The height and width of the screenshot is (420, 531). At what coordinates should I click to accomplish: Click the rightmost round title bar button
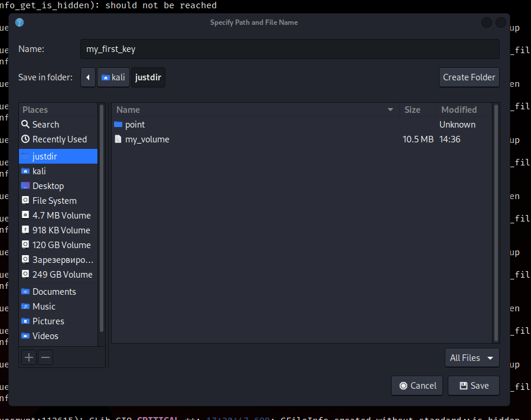(501, 22)
